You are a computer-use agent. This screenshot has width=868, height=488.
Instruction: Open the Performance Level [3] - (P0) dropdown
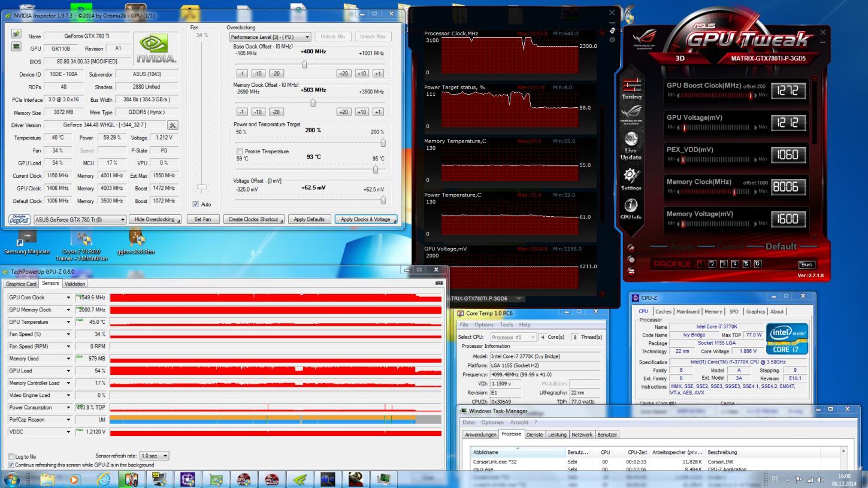pyautogui.click(x=270, y=37)
